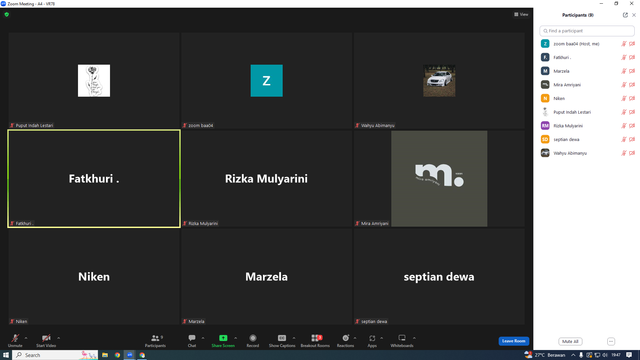This screenshot has height=360, width=640.
Task: Toggle Start Video camera button
Action: coord(46,338)
